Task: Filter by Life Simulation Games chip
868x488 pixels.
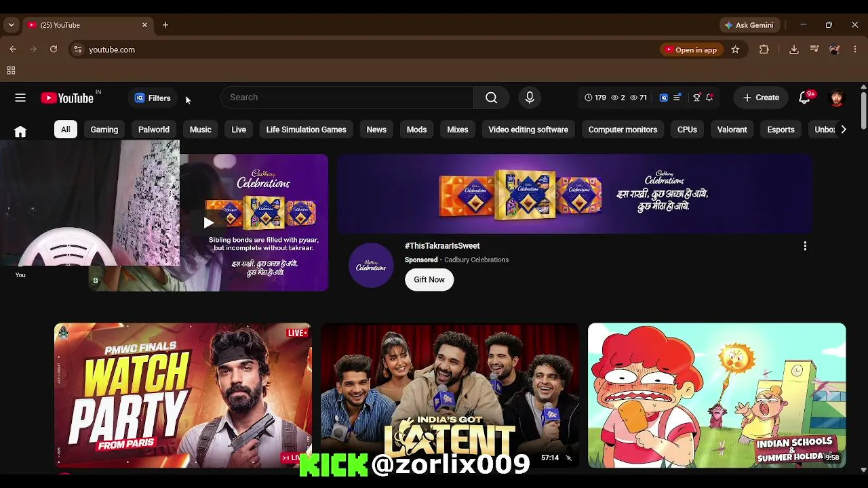Action: [x=307, y=129]
